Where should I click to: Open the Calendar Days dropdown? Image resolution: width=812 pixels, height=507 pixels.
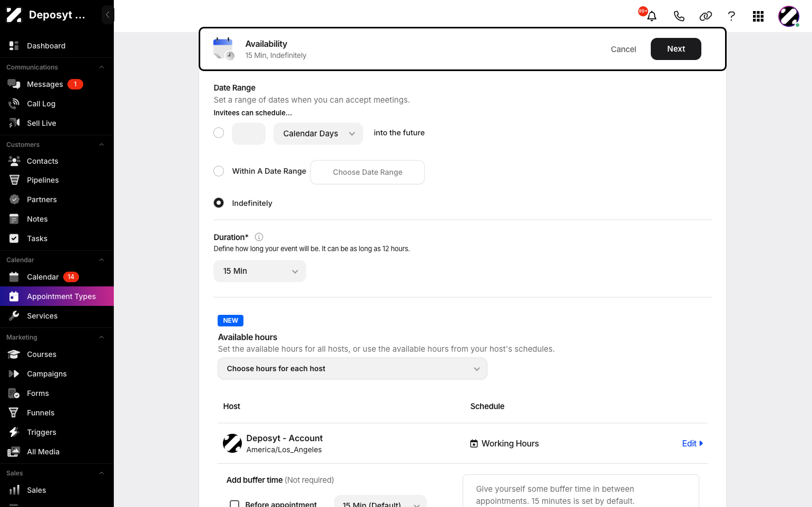point(318,134)
